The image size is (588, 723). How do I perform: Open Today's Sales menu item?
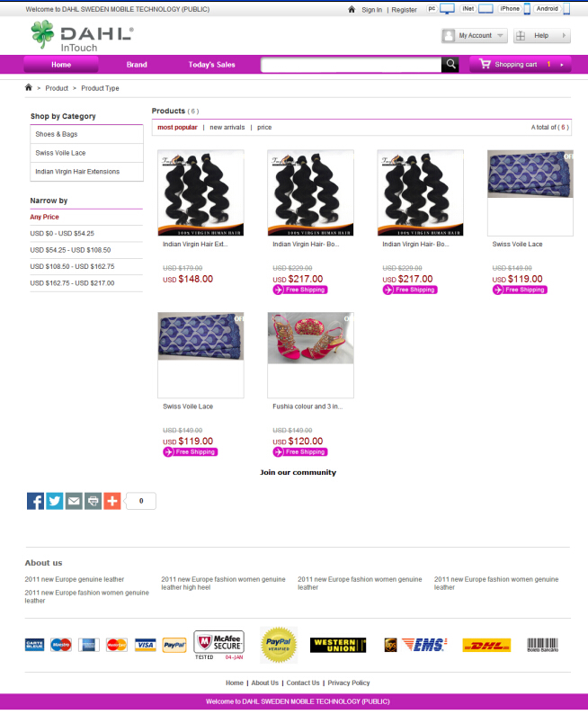pyautogui.click(x=211, y=65)
